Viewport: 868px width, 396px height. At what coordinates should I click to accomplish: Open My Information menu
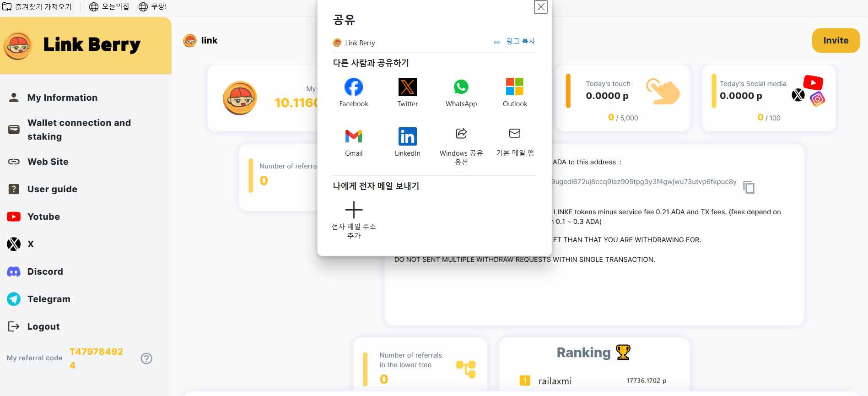pyautogui.click(x=62, y=98)
